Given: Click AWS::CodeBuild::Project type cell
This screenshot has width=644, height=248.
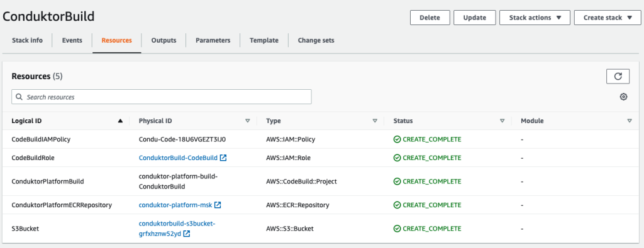Looking at the screenshot, I should pos(301,181).
